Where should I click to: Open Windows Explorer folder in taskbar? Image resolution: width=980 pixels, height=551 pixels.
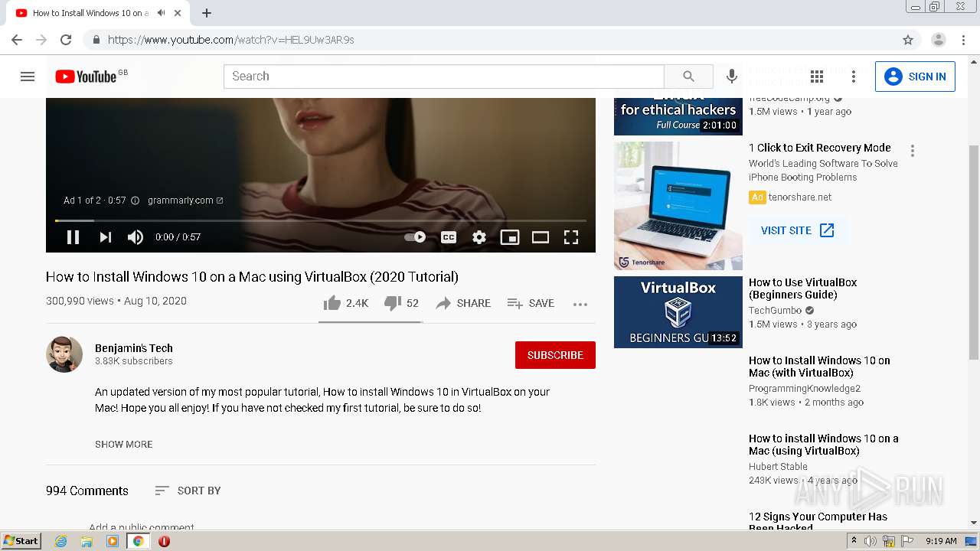coord(87,541)
